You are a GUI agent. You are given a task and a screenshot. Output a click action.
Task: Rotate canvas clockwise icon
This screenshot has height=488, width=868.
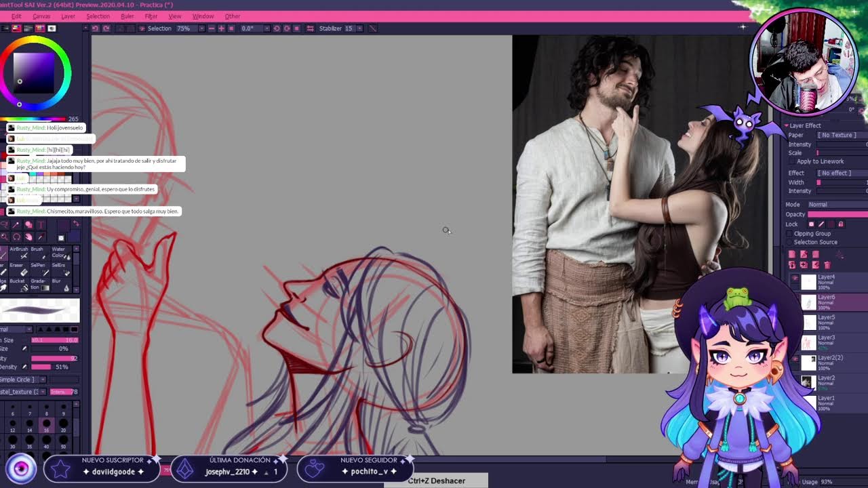(286, 28)
